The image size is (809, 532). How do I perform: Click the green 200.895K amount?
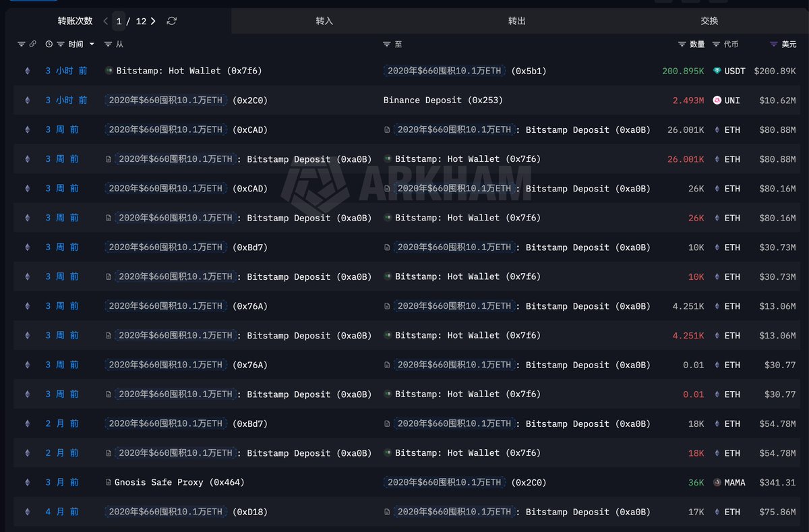pyautogui.click(x=683, y=71)
